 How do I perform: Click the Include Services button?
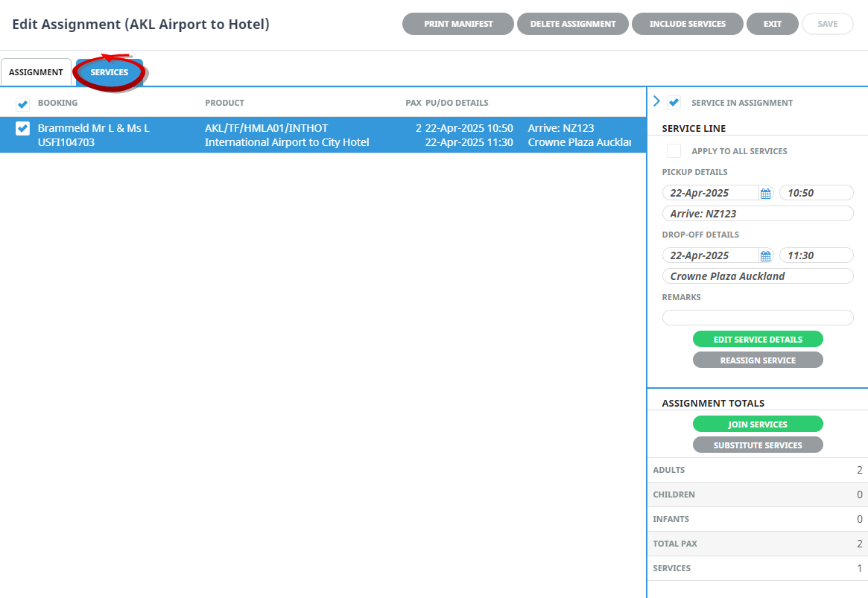[x=687, y=24]
